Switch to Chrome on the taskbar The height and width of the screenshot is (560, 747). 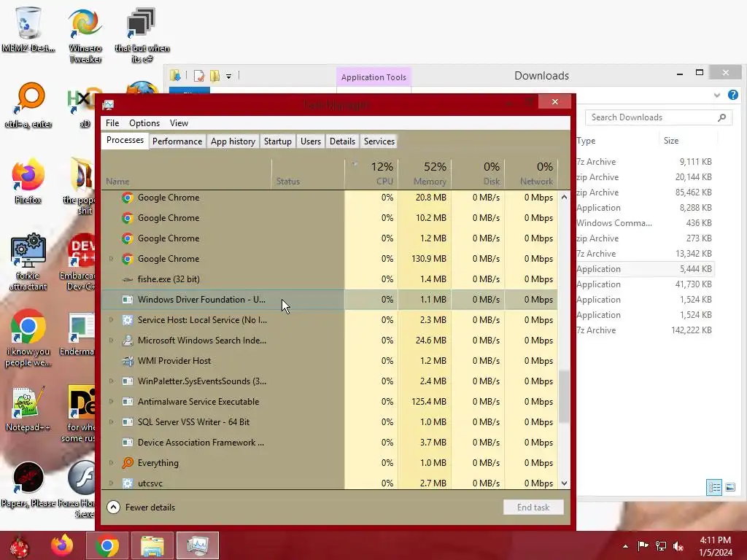point(107,546)
